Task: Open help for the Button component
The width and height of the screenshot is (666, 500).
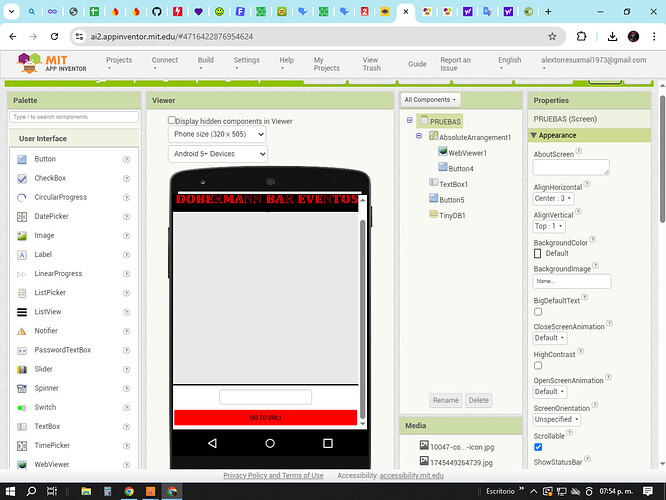Action: pos(127,159)
